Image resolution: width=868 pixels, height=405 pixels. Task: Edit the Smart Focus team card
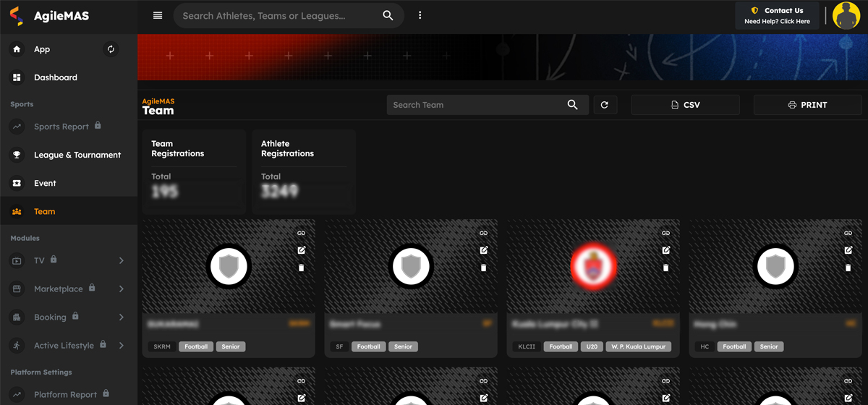pos(484,250)
